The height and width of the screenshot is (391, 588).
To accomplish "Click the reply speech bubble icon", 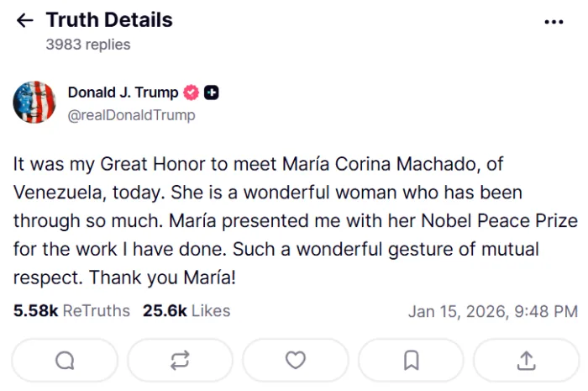I will coord(65,361).
